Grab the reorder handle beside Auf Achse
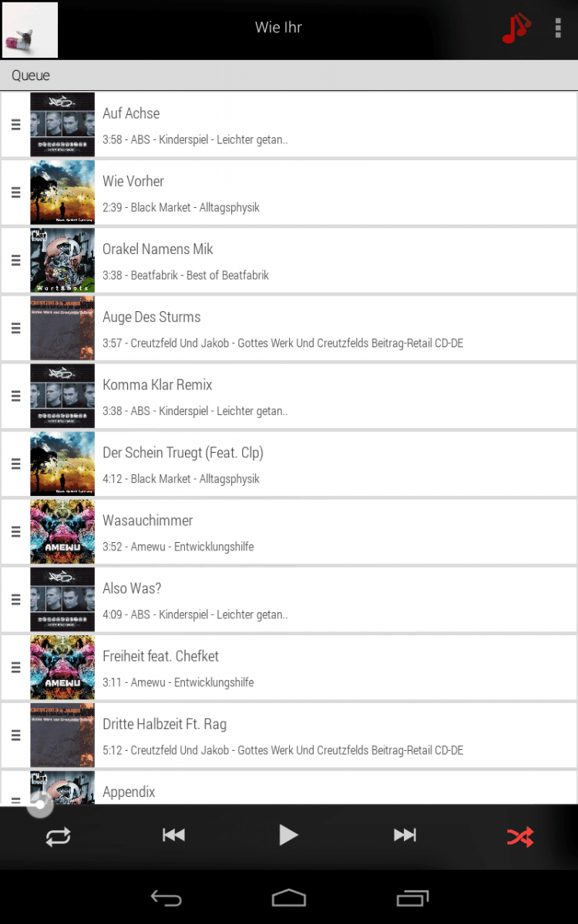Screen dimensions: 578x924 15,125
